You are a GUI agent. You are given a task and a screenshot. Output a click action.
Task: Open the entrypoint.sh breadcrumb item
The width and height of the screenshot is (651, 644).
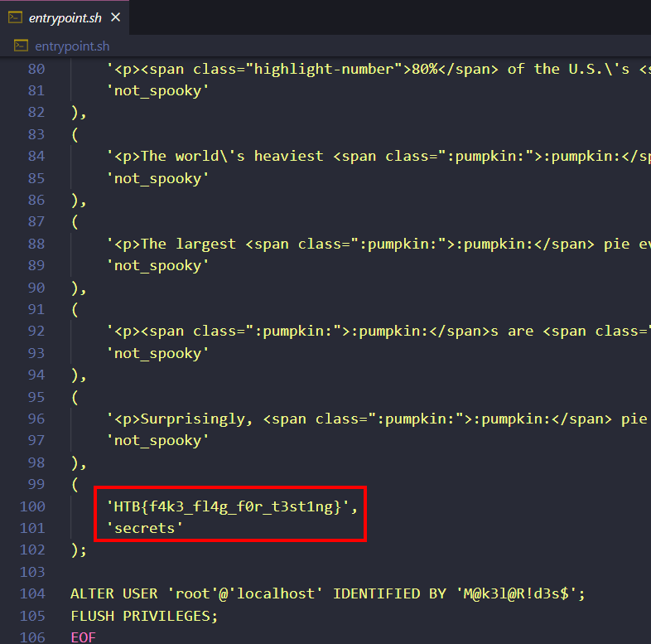pos(71,46)
